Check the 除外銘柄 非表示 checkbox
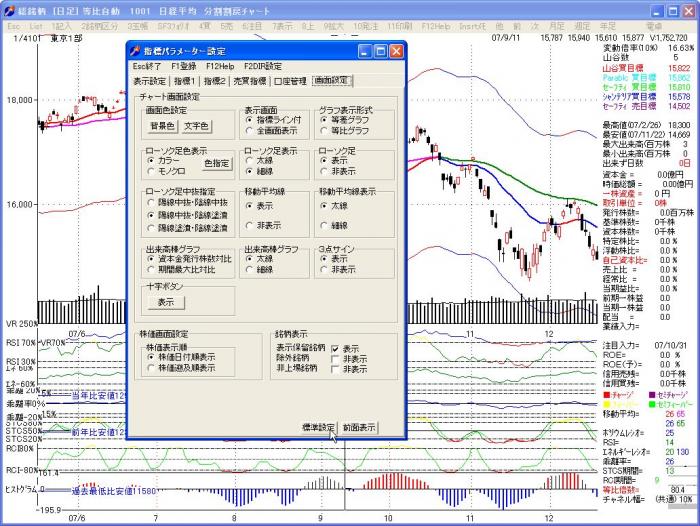700x526 pixels. click(x=335, y=359)
